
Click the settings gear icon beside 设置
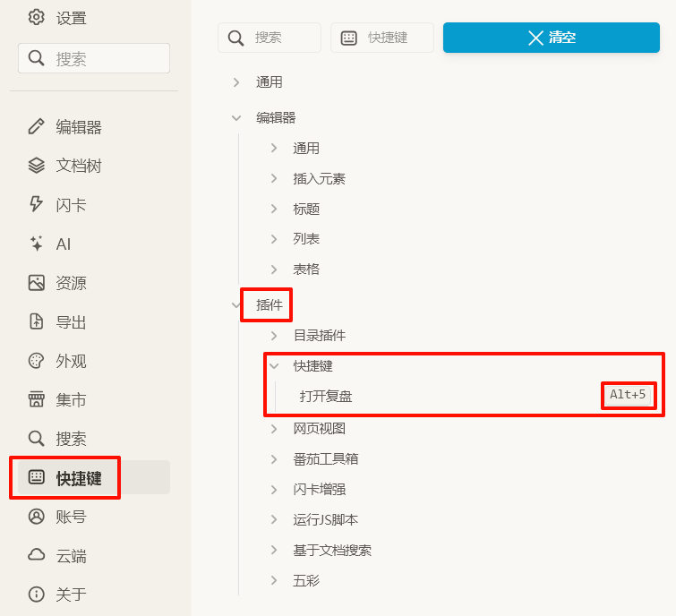(x=36, y=17)
